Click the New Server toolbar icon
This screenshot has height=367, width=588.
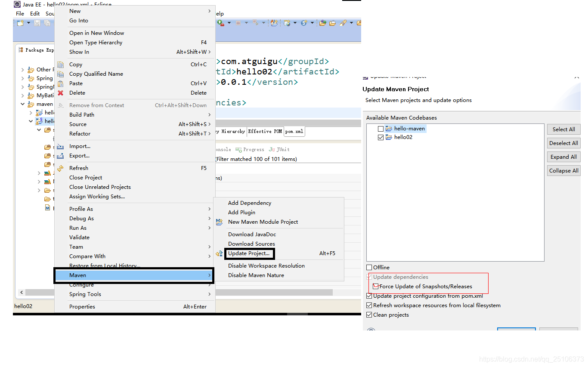tap(287, 23)
